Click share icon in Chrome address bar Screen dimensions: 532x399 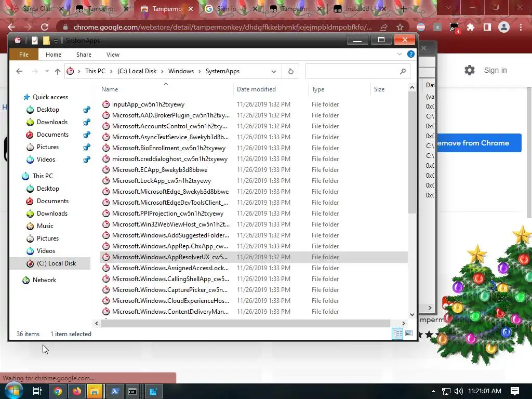point(383,27)
